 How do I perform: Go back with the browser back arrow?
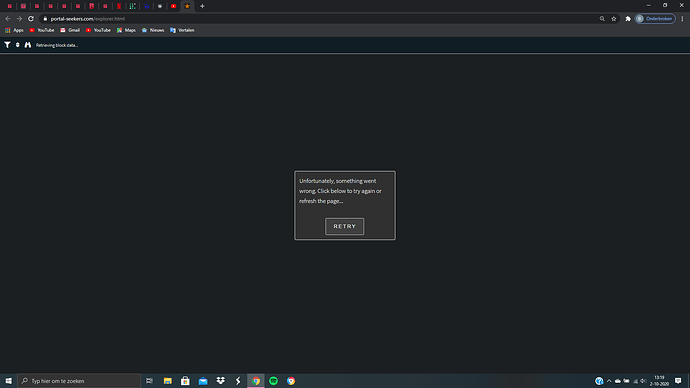pyautogui.click(x=7, y=18)
